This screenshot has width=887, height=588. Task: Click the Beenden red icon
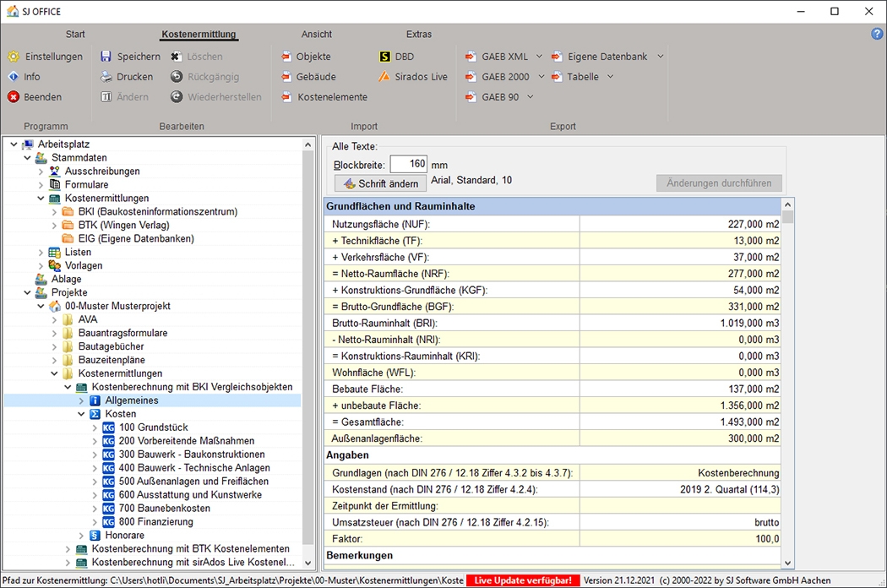[x=14, y=97]
